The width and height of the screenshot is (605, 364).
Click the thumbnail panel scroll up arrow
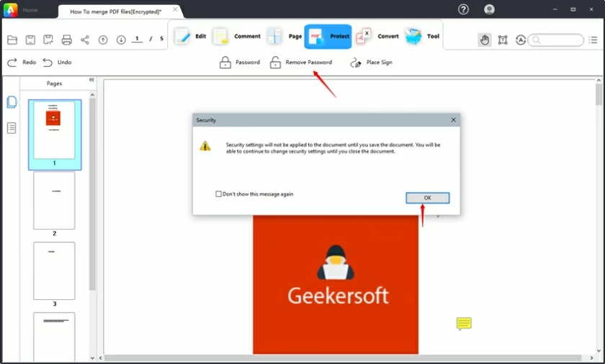(x=92, y=95)
